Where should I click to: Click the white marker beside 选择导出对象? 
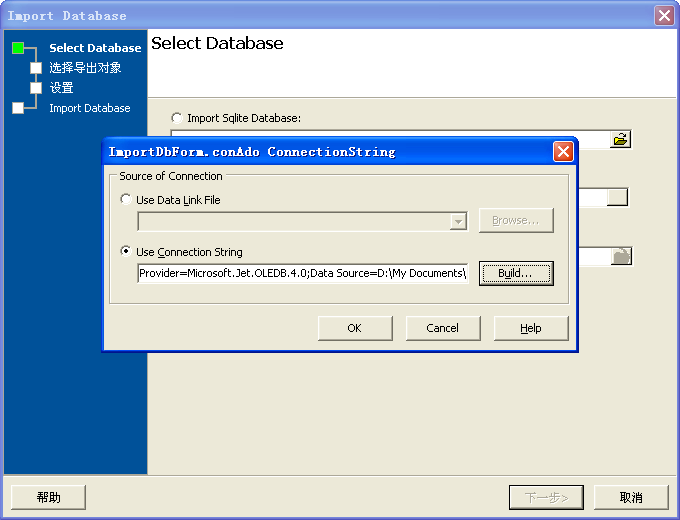36,68
